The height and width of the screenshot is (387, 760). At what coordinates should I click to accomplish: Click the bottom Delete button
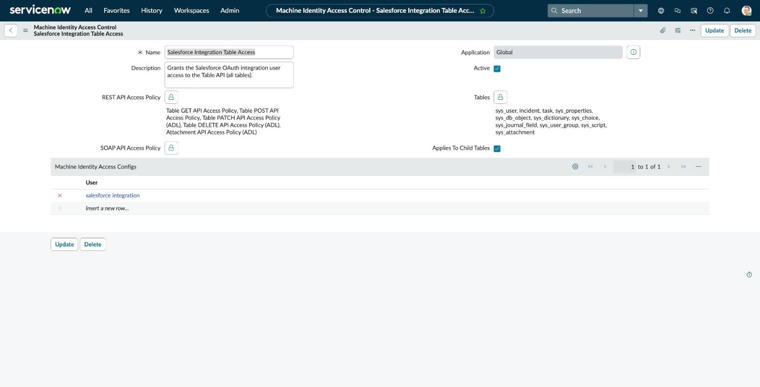pyautogui.click(x=93, y=244)
